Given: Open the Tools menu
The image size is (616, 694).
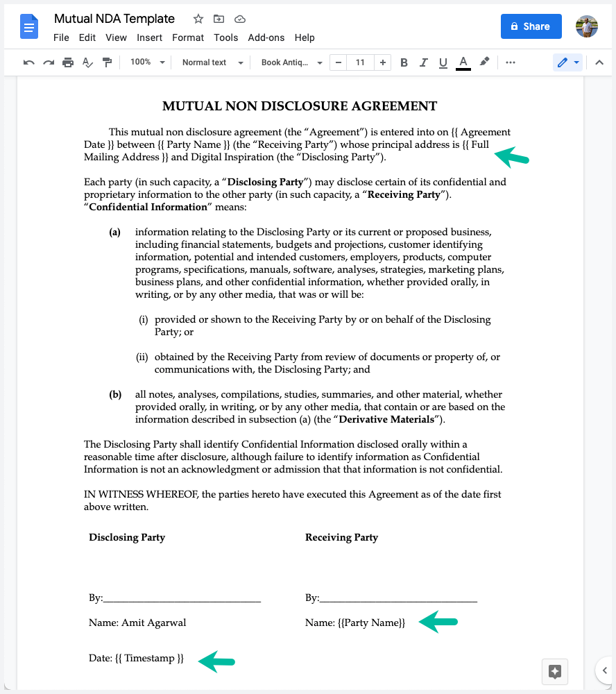Looking at the screenshot, I should pos(225,37).
